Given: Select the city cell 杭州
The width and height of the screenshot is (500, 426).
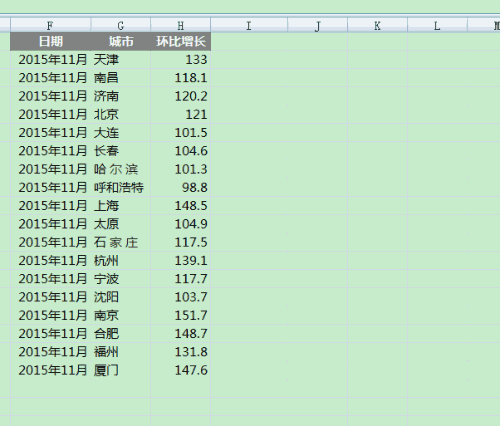Looking at the screenshot, I should point(120,261).
